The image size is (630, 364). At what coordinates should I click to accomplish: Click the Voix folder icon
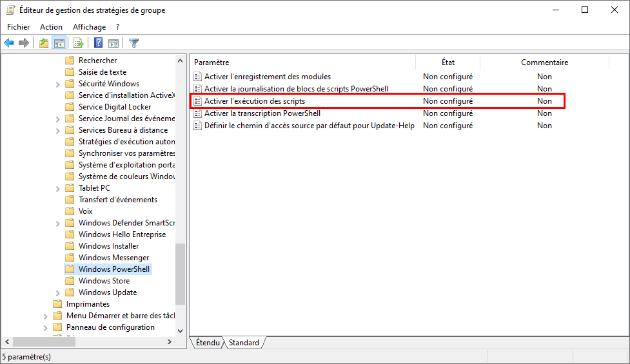point(70,211)
